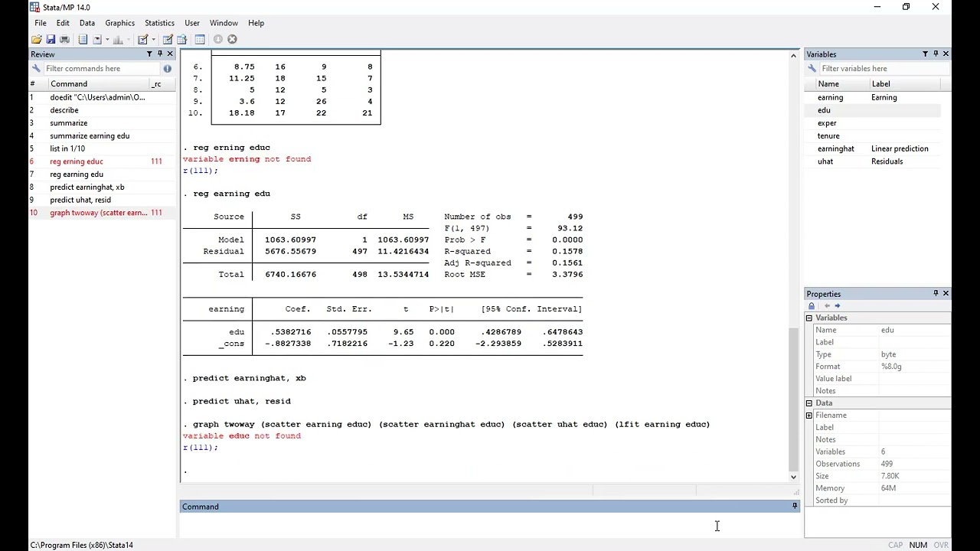
Task: Toggle the lock icon in Properties panel
Action: click(x=812, y=306)
